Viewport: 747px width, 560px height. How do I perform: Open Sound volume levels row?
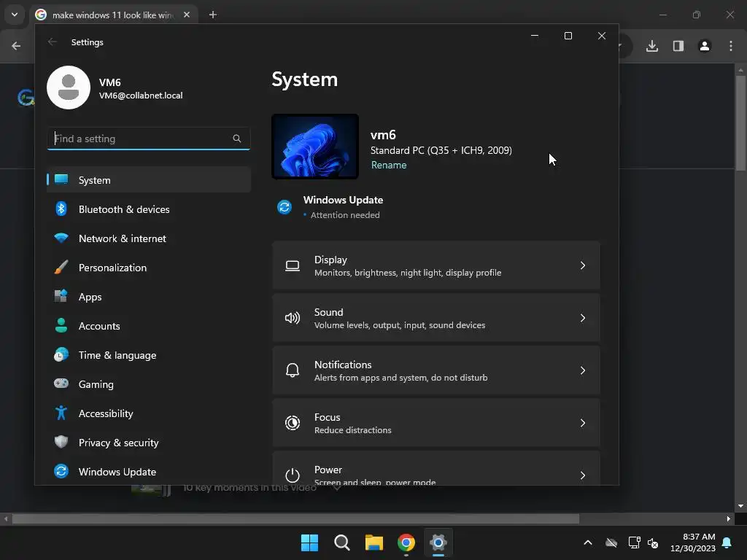[436, 318]
